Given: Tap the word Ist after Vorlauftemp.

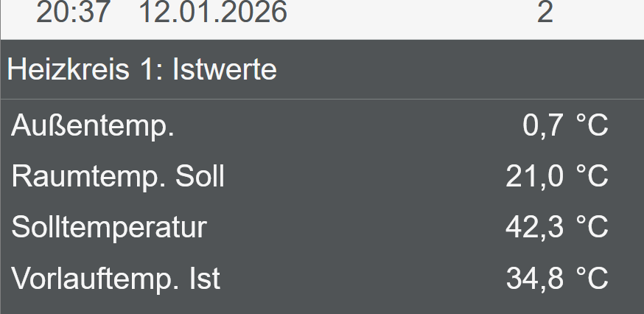Looking at the screenshot, I should tap(205, 279).
